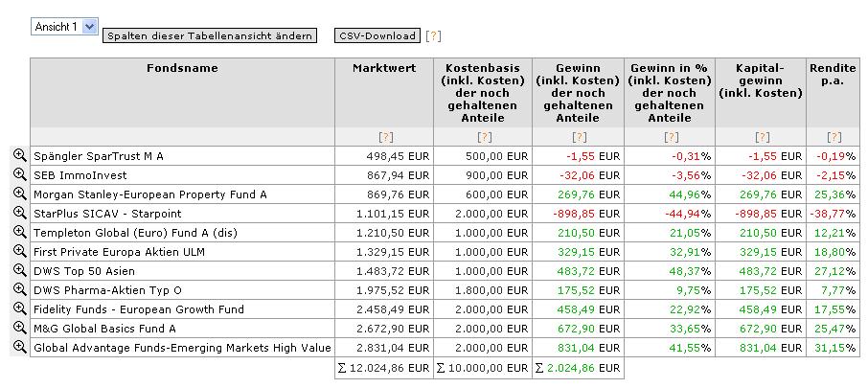Viewport: 868px width, 388px height.
Task: Click total gain 2.024,86 EUR
Action: (578, 368)
